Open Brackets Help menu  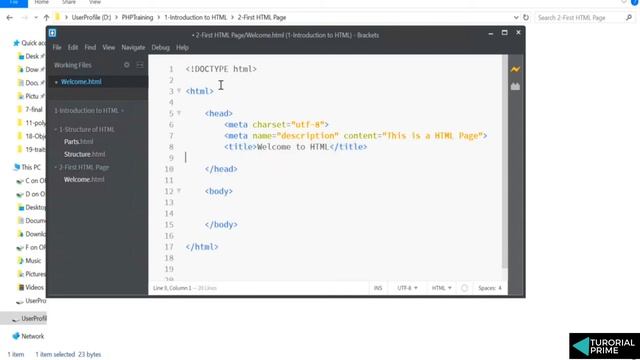coord(182,47)
